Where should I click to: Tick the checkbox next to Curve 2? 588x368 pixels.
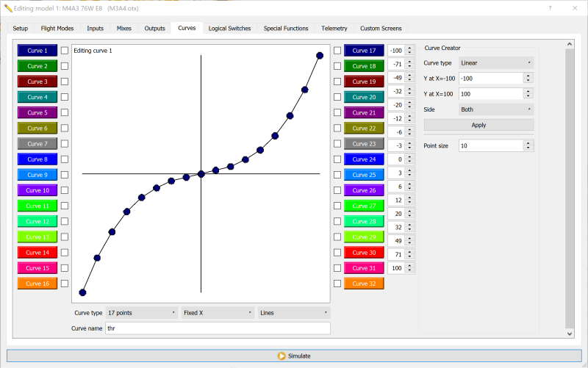65,66
